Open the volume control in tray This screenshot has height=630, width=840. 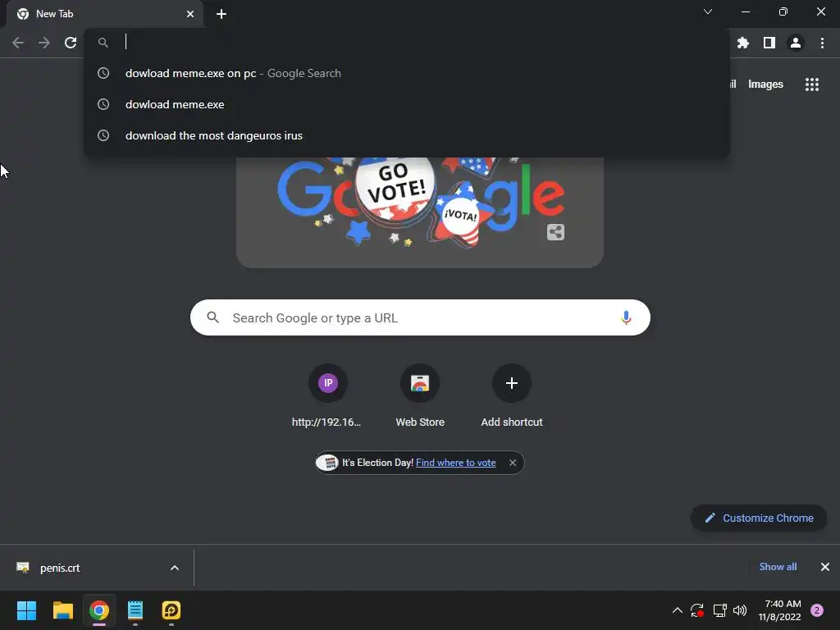(741, 610)
